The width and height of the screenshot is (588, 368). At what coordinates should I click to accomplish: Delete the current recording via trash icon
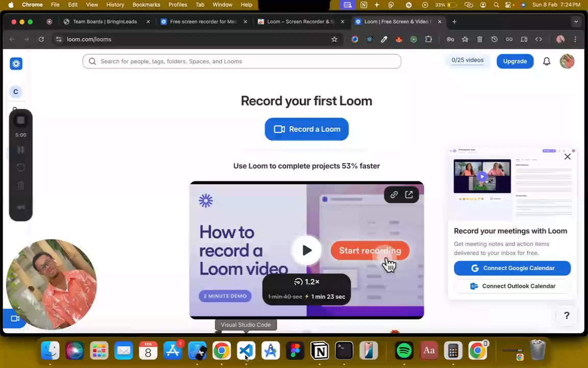[20, 185]
